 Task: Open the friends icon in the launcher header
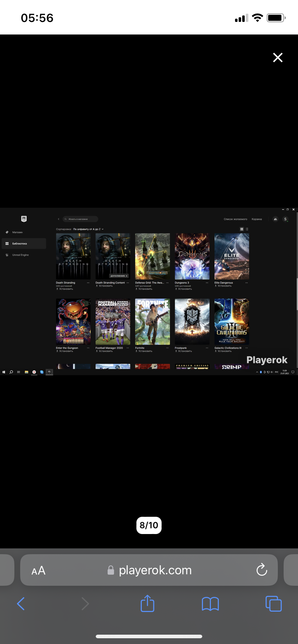275,219
